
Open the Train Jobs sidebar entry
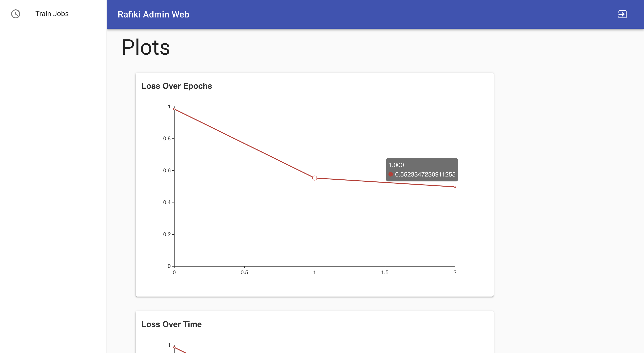pyautogui.click(x=52, y=14)
